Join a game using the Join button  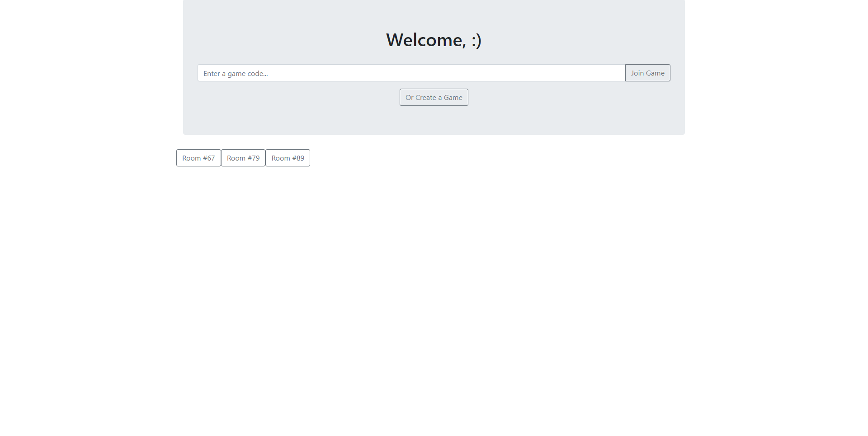click(647, 73)
